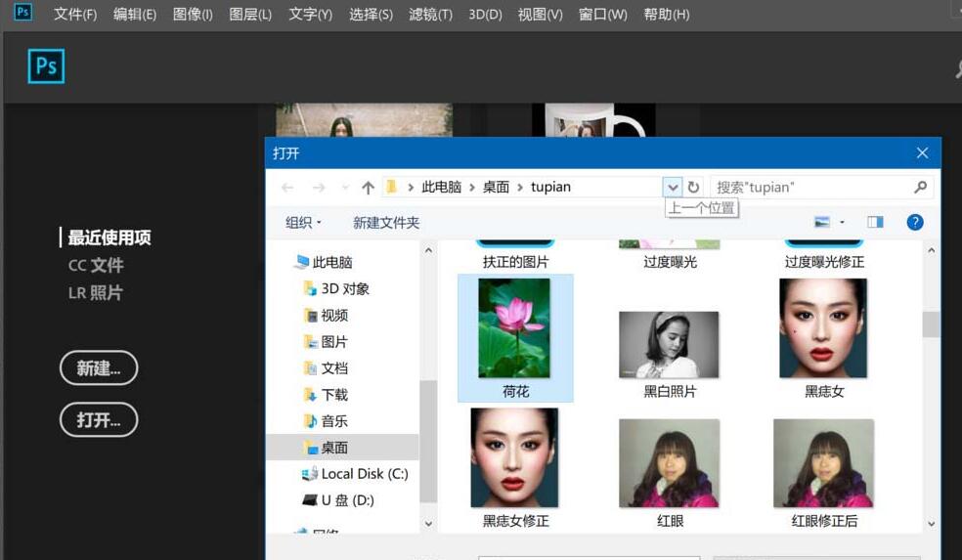Click the file list vertical scrollbar thumb
This screenshot has height=560, width=962.
point(931,324)
